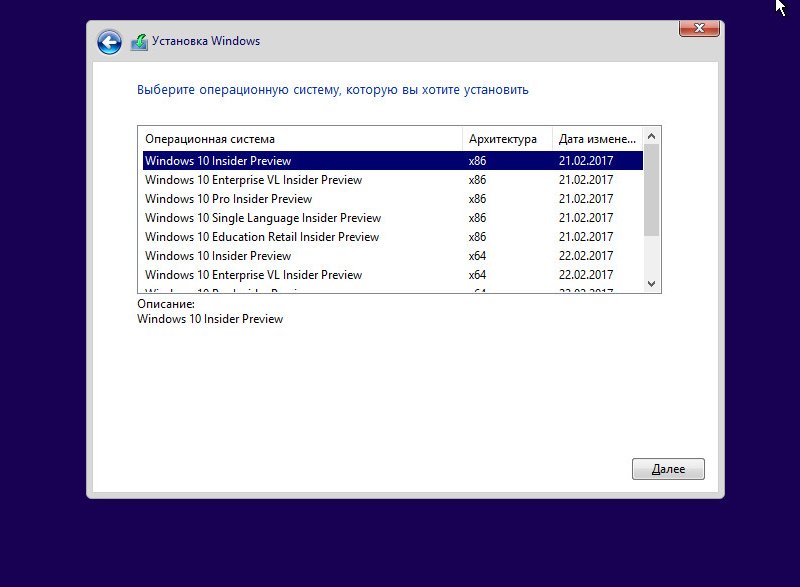The width and height of the screenshot is (800, 587).
Task: Select Windows 10 Enterprise VL Insider Preview x64
Action: click(392, 274)
